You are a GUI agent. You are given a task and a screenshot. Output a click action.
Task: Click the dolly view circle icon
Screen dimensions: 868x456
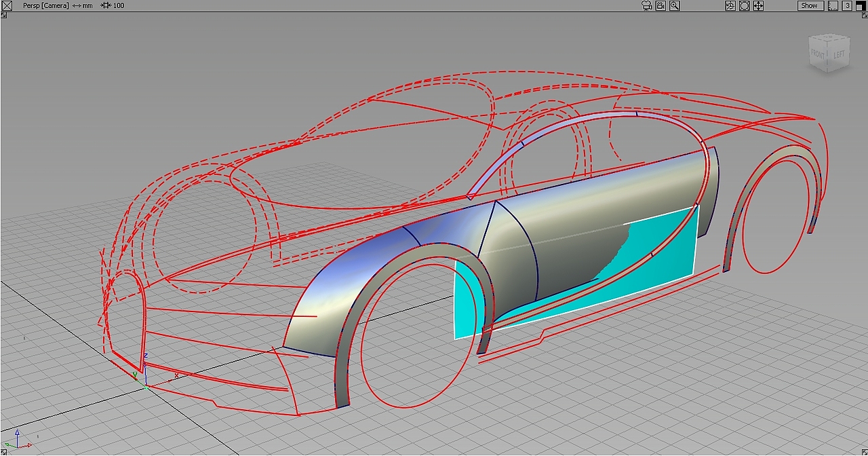click(x=745, y=5)
